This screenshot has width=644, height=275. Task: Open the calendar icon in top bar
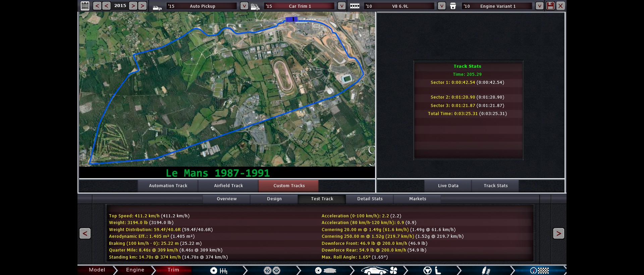pyautogui.click(x=85, y=6)
